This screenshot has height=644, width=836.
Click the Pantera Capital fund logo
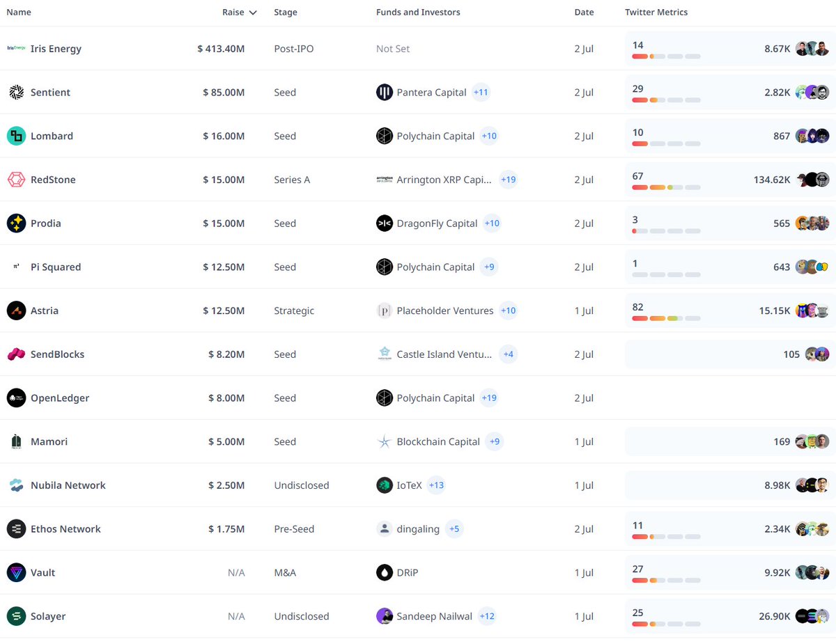point(385,93)
